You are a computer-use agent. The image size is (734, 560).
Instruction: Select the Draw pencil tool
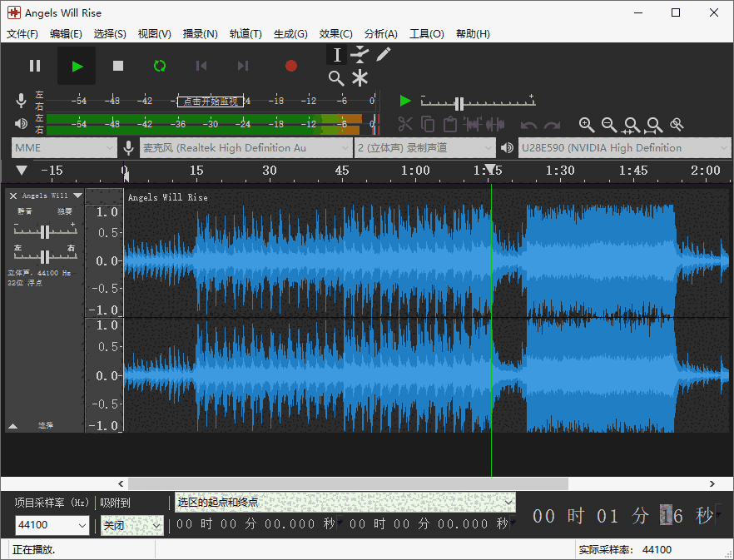click(383, 55)
